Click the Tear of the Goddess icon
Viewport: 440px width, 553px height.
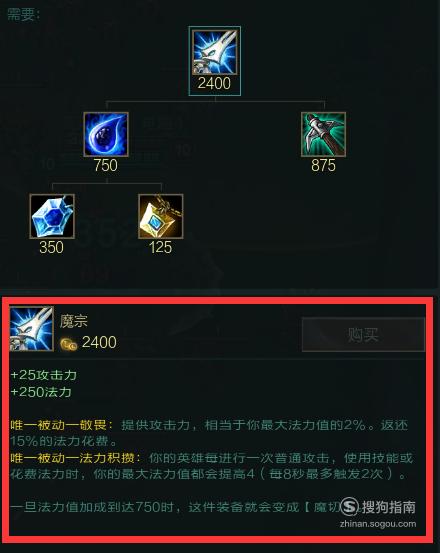coord(106,134)
